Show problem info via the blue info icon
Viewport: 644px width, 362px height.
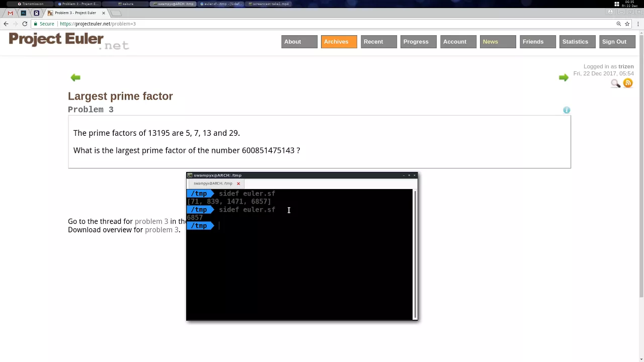click(x=567, y=110)
